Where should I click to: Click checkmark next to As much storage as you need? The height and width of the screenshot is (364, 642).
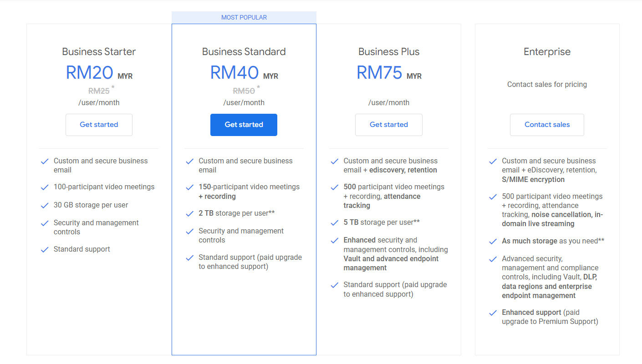[x=493, y=241]
